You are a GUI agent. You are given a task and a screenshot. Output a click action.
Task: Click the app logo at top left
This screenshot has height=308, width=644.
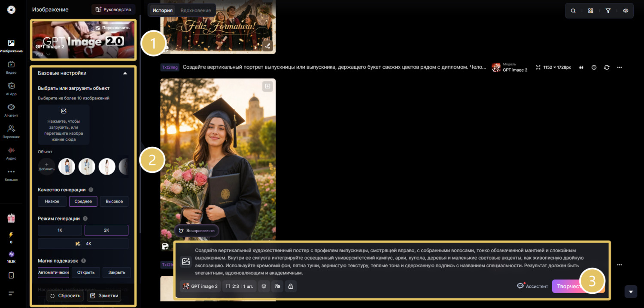(x=11, y=9)
